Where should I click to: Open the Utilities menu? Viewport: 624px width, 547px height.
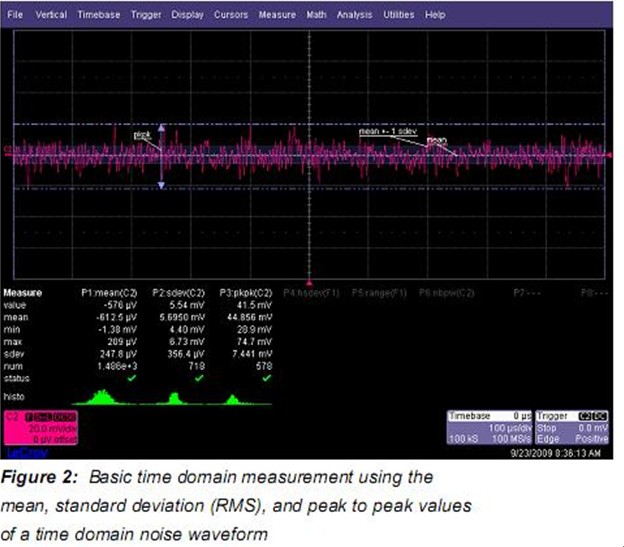(x=399, y=16)
